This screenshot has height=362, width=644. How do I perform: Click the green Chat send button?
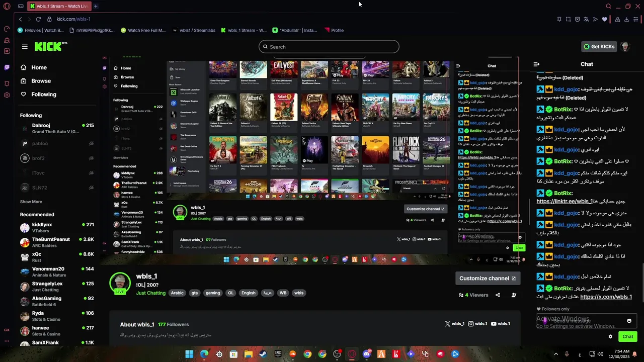coord(627,337)
